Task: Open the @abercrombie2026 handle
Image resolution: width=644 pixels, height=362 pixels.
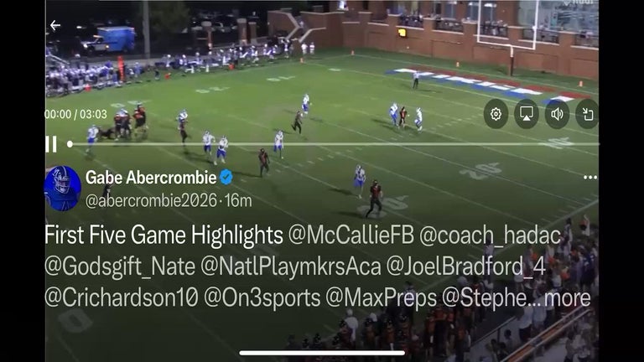Action: (x=151, y=201)
